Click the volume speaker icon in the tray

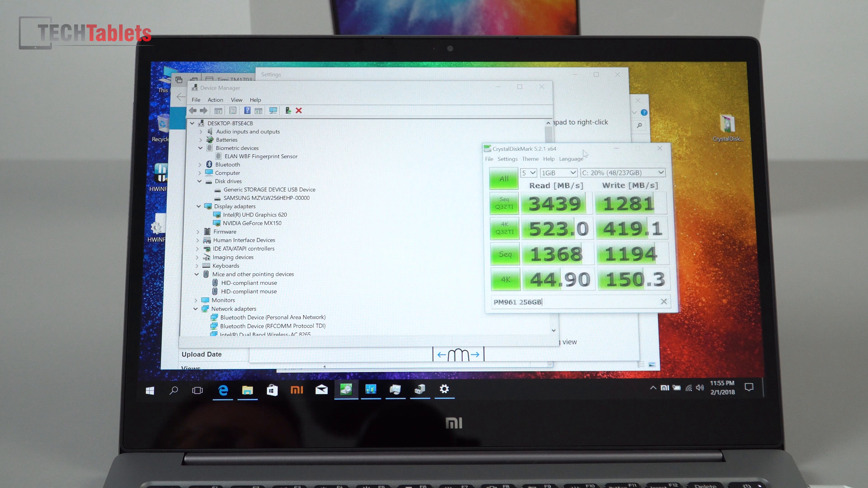pos(700,388)
